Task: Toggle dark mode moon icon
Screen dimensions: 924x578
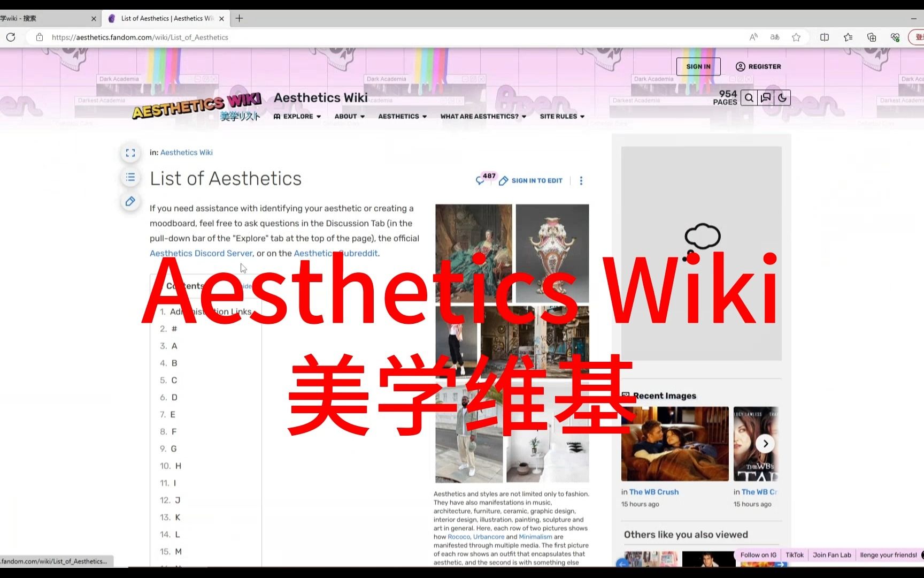Action: tap(782, 97)
